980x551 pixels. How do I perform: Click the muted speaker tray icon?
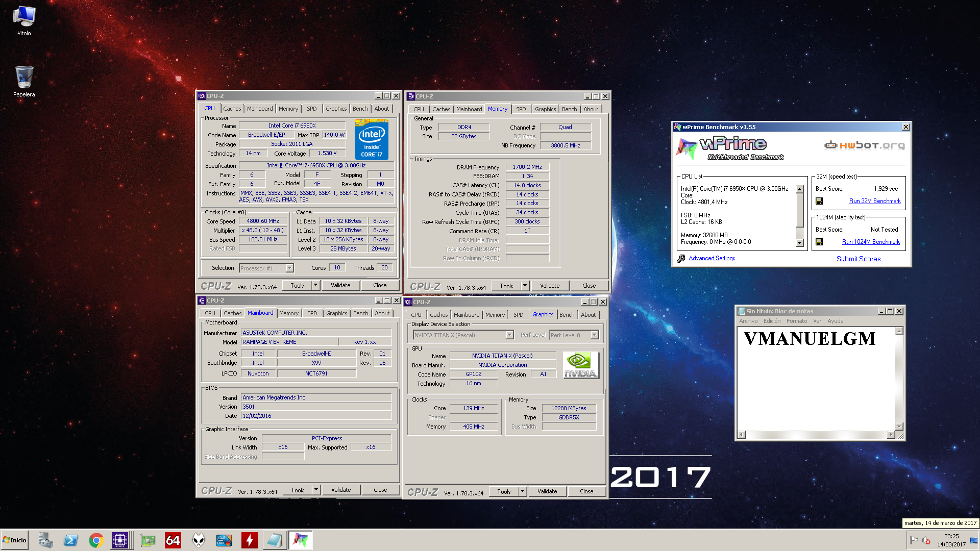tap(926, 540)
